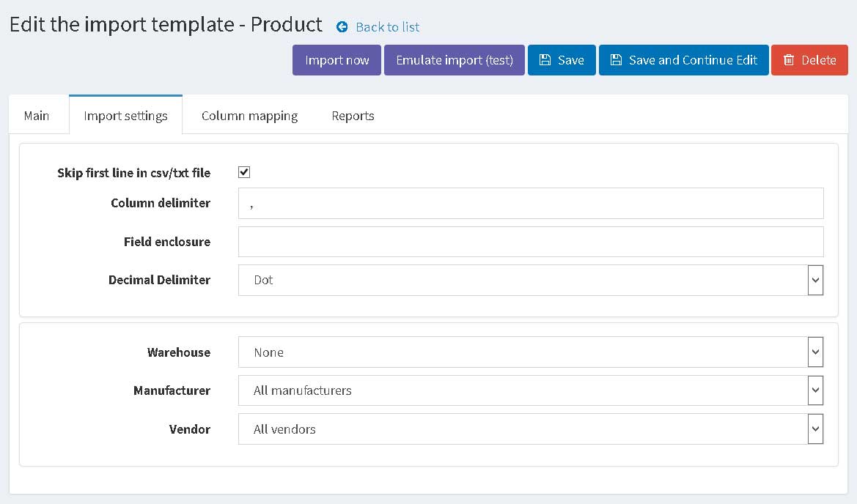The height and width of the screenshot is (504, 857).
Task: Click the Manufacturer label
Action: [172, 390]
